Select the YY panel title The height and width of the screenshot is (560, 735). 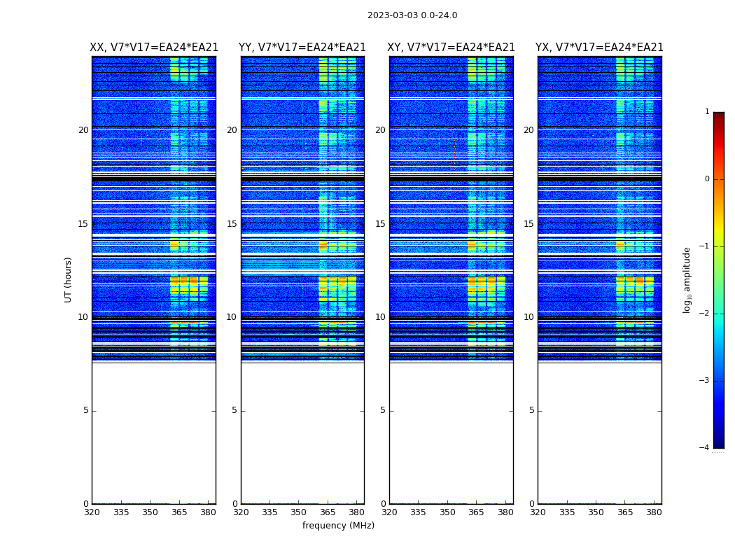click(x=302, y=48)
